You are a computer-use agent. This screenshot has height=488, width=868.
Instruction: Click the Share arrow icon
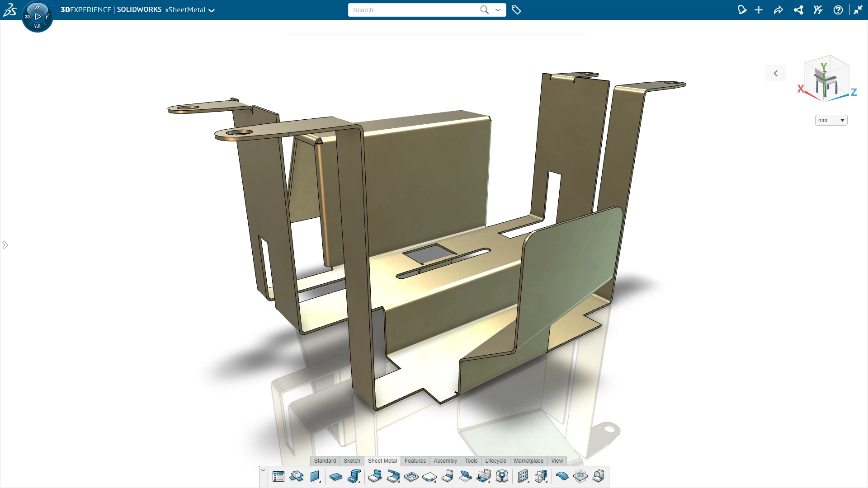pos(778,10)
